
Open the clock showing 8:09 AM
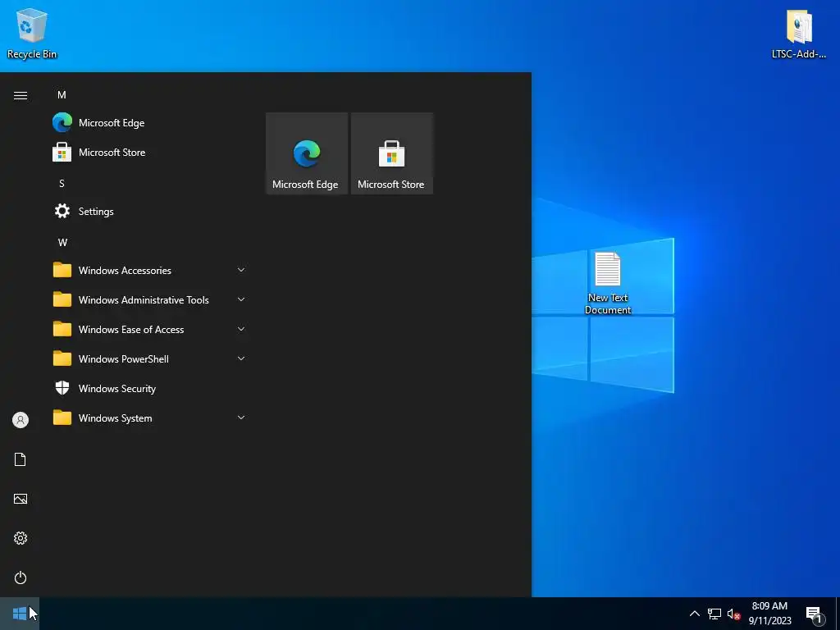(769, 614)
